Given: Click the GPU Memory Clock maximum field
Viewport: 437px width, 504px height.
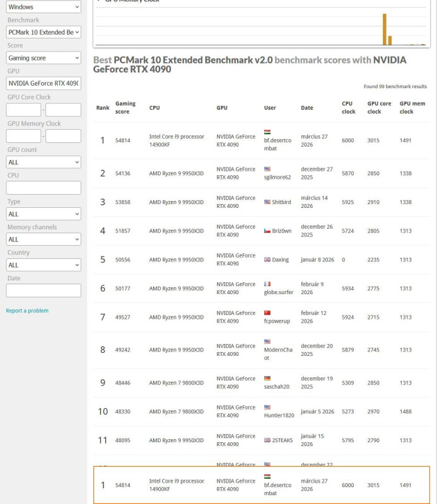Looking at the screenshot, I should click(x=63, y=136).
